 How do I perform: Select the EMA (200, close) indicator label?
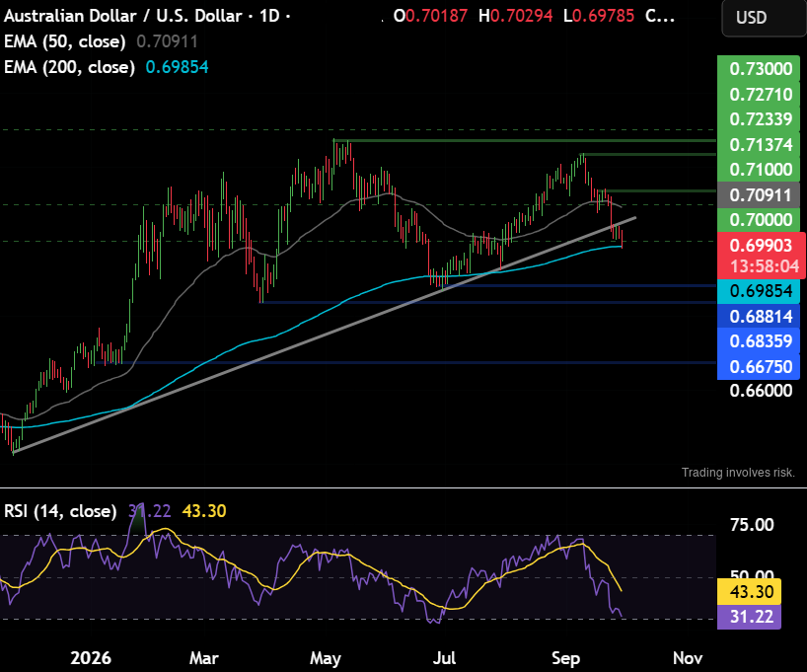69,67
